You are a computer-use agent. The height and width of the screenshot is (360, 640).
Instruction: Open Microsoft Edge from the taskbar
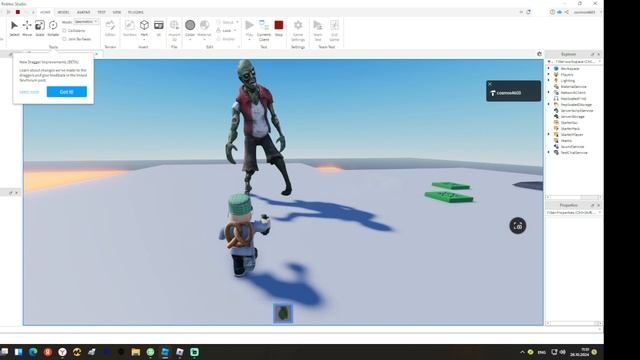click(33, 352)
